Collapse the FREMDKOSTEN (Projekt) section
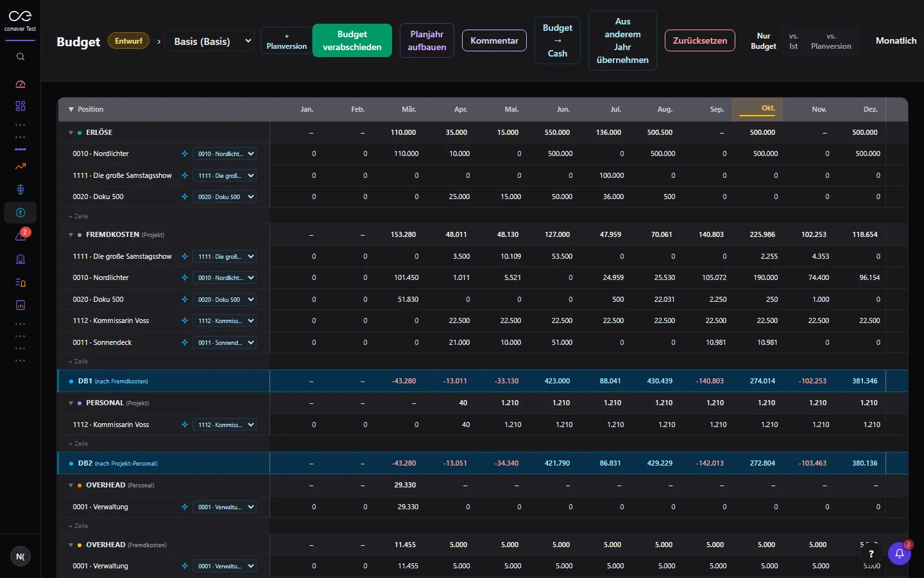This screenshot has height=578, width=924. point(71,235)
